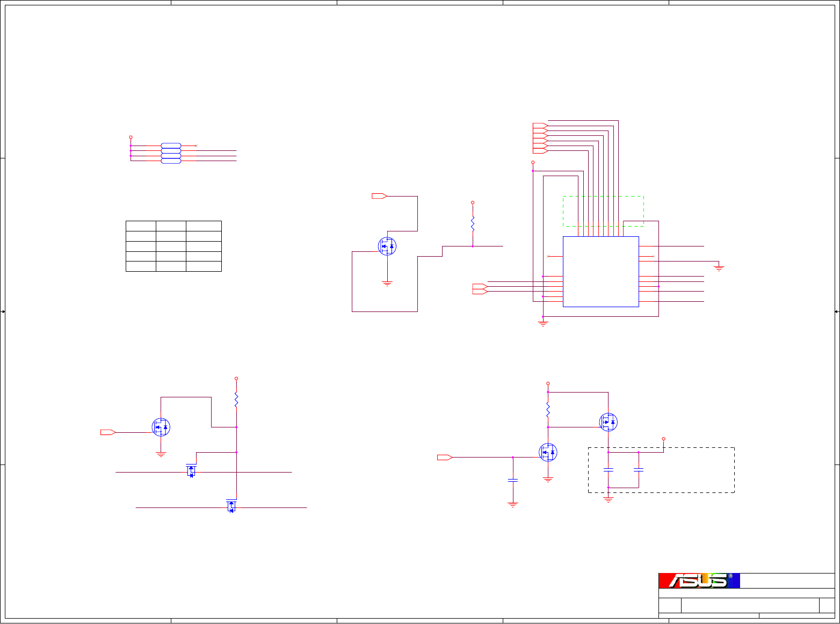
Task: Click power pin circle above the blue ovals
Action: 131,137
